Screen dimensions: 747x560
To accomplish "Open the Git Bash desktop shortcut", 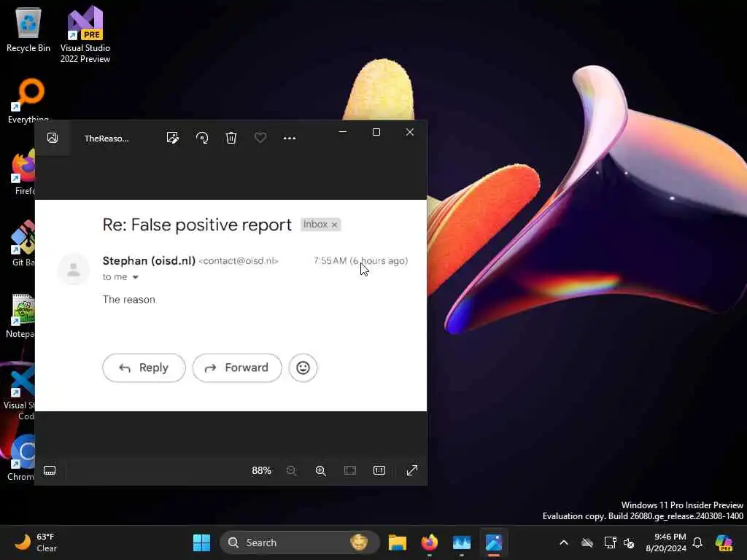I will 23,244.
